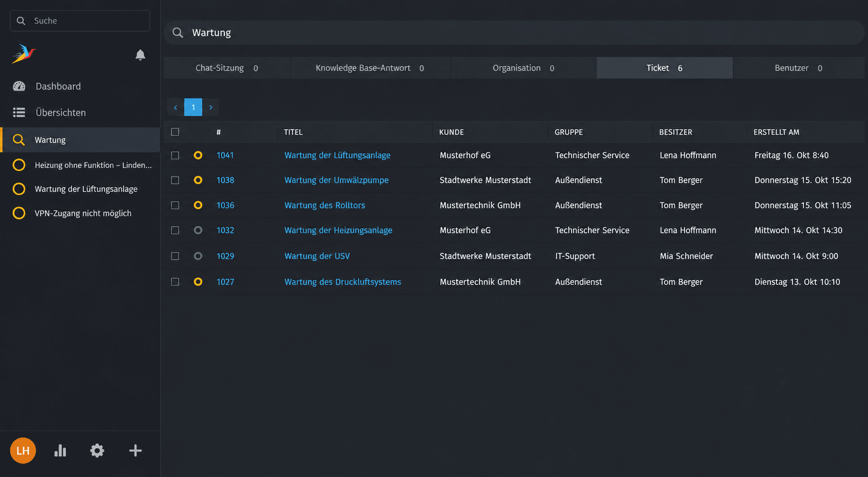Open the reporting statistics bar chart icon
The height and width of the screenshot is (477, 868).
[60, 451]
